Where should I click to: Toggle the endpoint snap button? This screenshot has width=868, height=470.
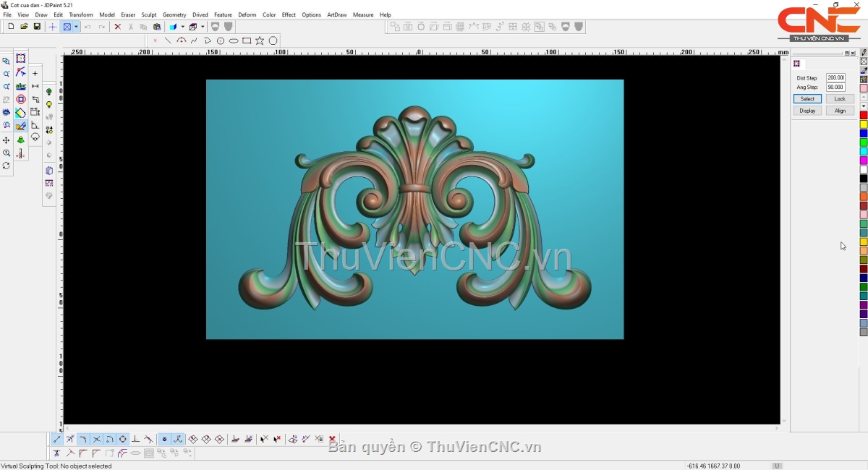pyautogui.click(x=57, y=439)
